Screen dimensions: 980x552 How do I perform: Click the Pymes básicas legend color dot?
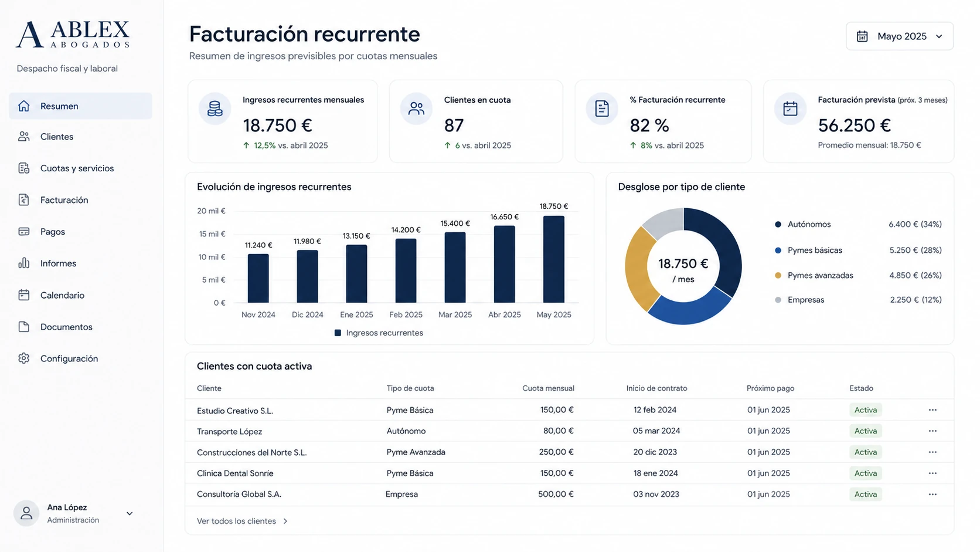coord(778,250)
